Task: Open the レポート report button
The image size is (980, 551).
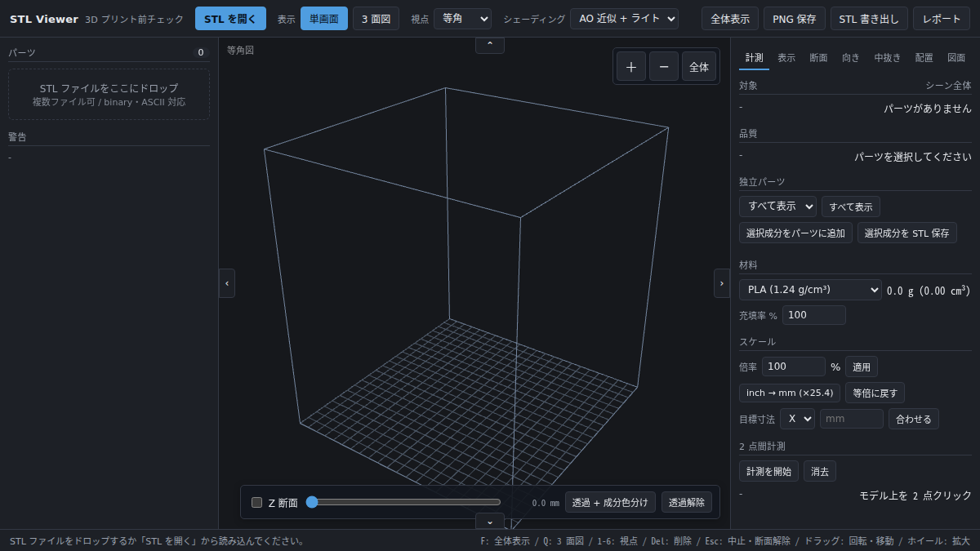Action: tap(942, 19)
